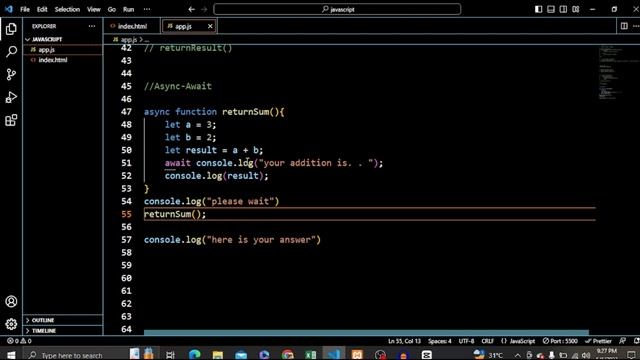Click "returnSum();" on line 55
640x360 pixels.
point(175,214)
